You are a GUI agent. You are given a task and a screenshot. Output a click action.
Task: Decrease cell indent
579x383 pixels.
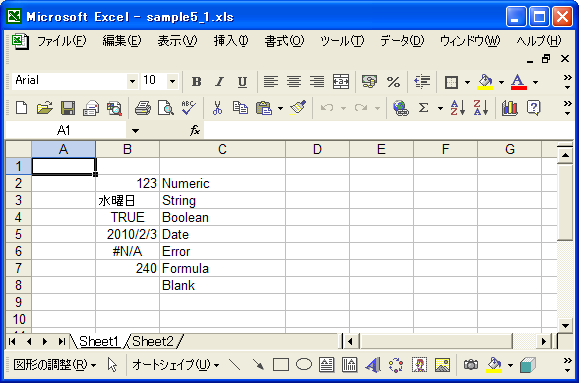(422, 82)
